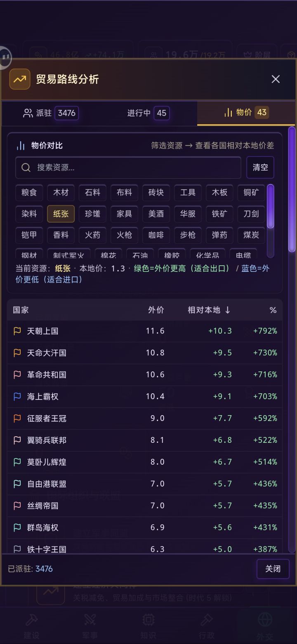Click the % column header
The height and width of the screenshot is (644, 297).
click(x=273, y=310)
